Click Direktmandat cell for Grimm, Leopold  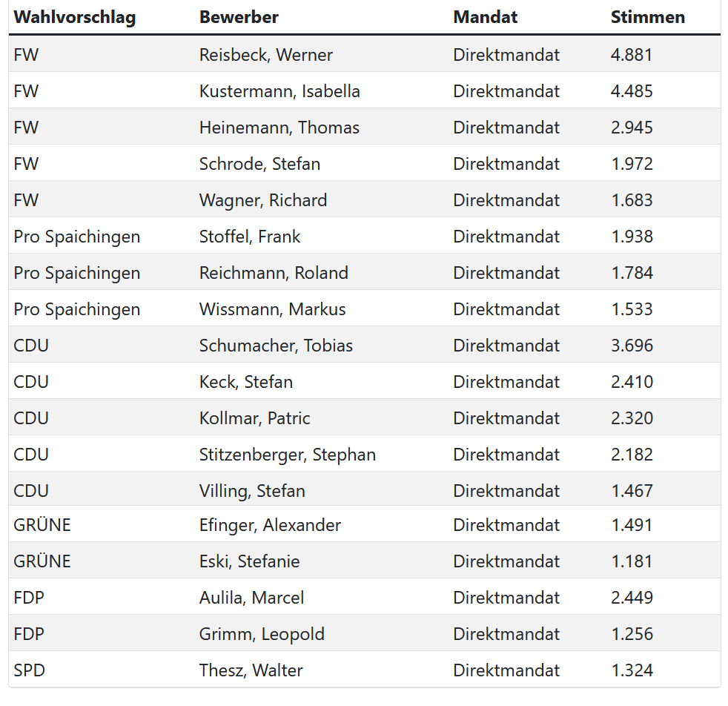506,634
